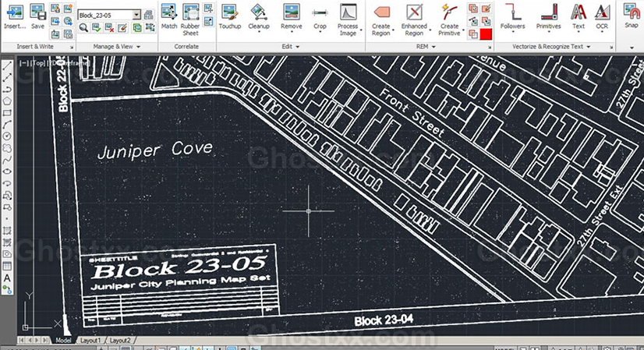Click the image edit pencil icon

click(x=122, y=27)
